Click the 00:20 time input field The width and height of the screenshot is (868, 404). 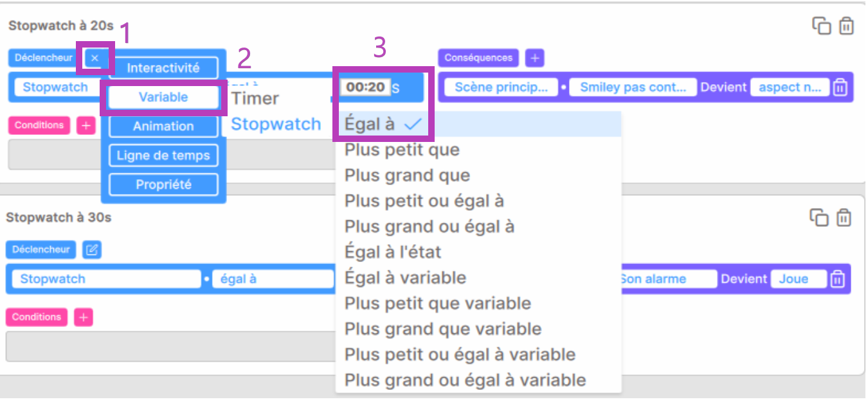pos(365,87)
